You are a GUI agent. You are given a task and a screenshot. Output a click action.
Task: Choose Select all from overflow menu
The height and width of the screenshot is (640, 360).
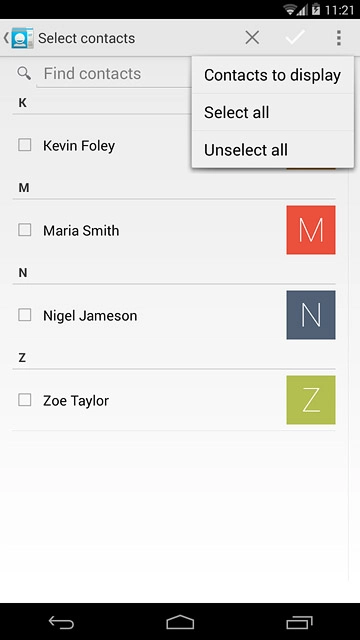pyautogui.click(x=273, y=112)
